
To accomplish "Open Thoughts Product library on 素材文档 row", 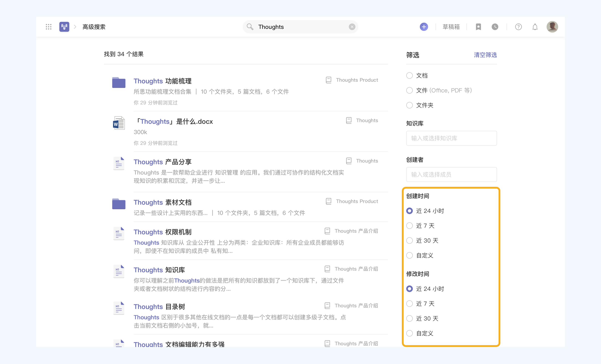I will pyautogui.click(x=352, y=201).
